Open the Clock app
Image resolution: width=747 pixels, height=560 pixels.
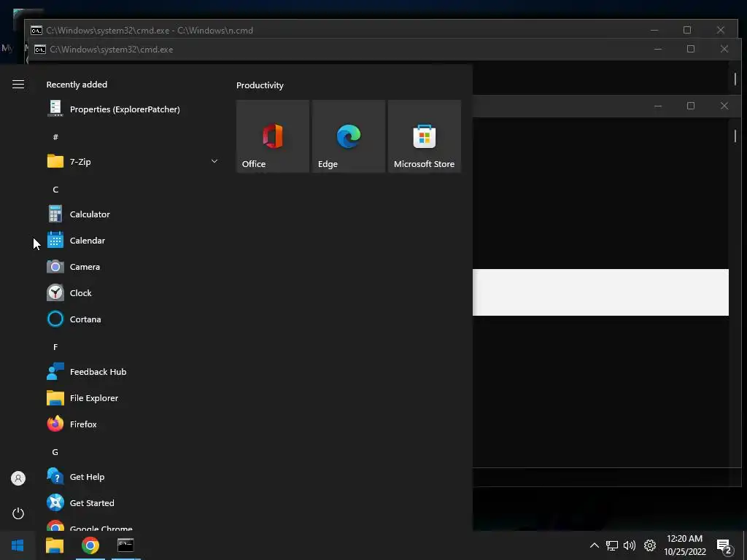tap(133, 293)
